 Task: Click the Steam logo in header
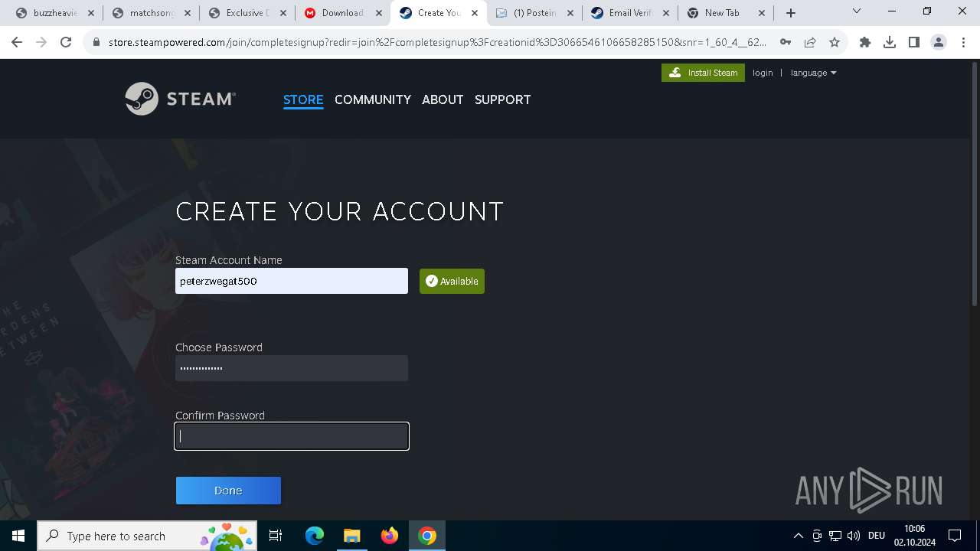pos(181,99)
